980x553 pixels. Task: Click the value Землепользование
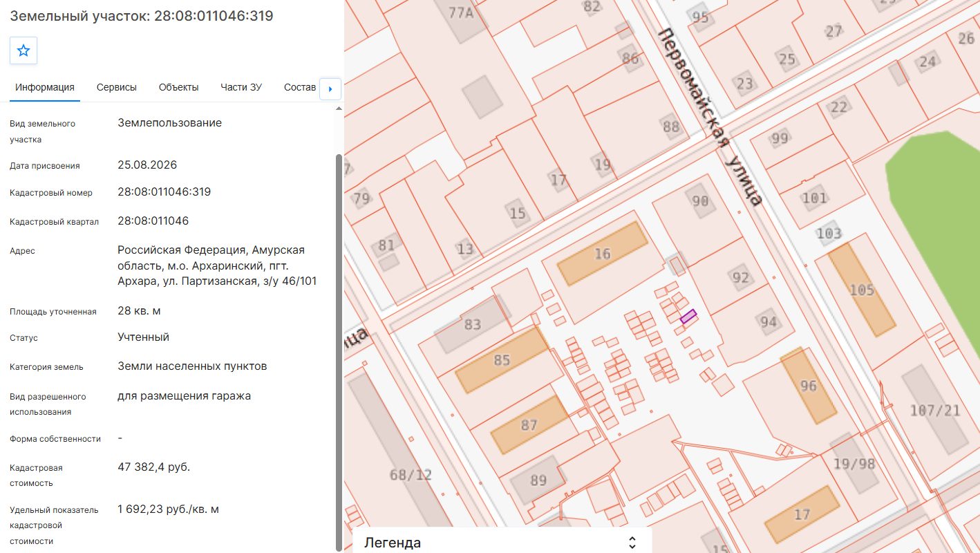click(170, 123)
